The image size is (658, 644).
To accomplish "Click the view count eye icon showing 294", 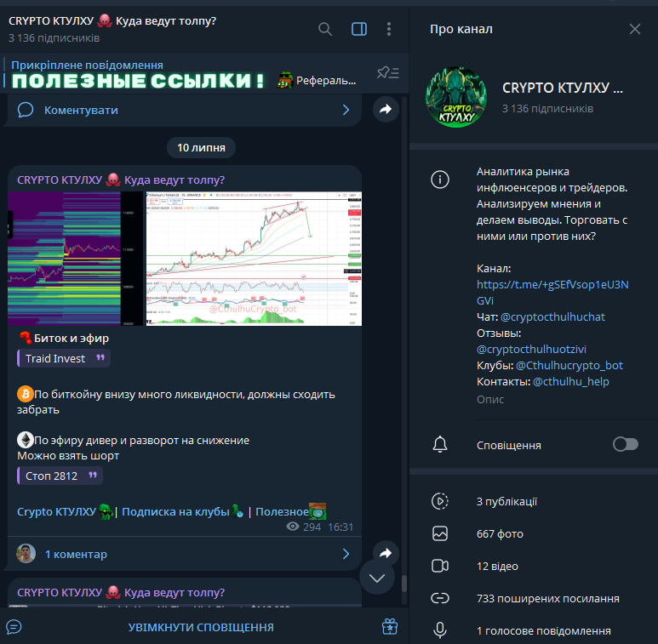I will pyautogui.click(x=293, y=527).
